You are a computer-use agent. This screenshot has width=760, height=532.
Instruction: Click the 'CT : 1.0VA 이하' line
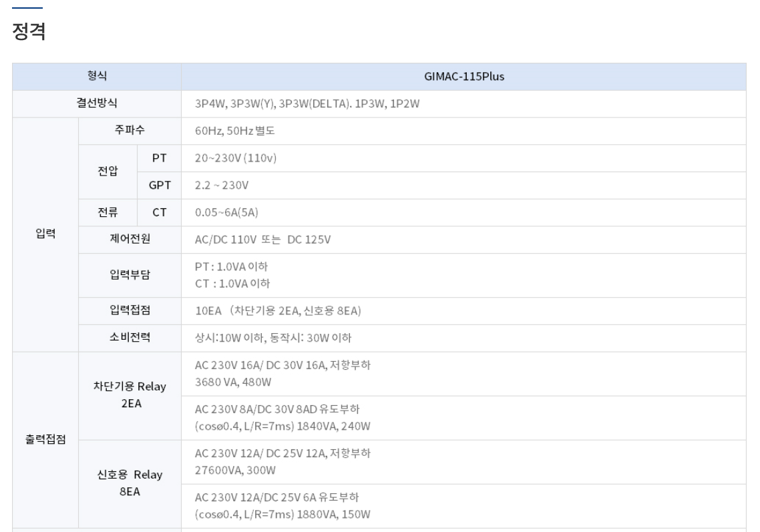(x=232, y=284)
